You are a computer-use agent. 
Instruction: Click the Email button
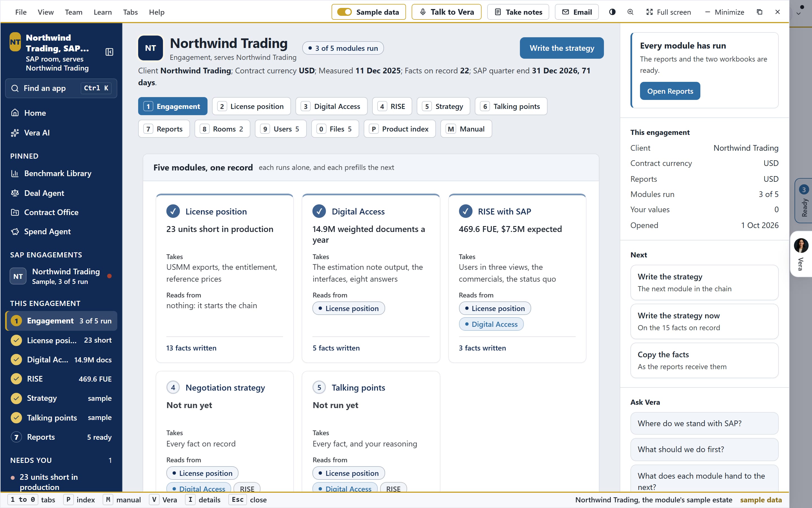[x=577, y=12]
